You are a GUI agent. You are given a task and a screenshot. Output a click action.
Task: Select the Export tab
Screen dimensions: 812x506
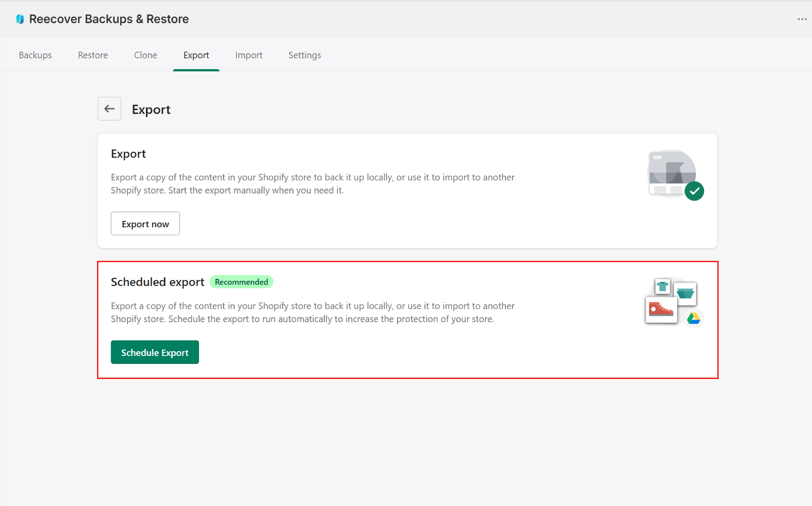(196, 55)
